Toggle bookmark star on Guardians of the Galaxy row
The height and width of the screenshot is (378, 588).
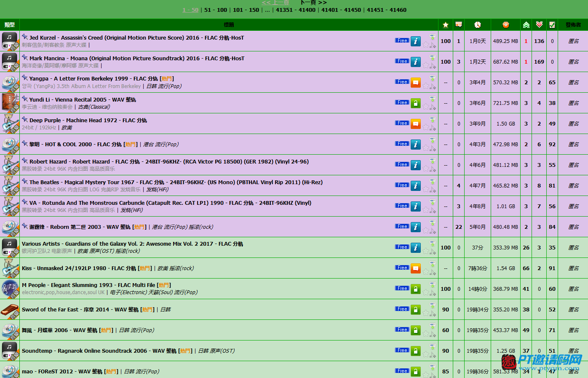tap(426, 251)
